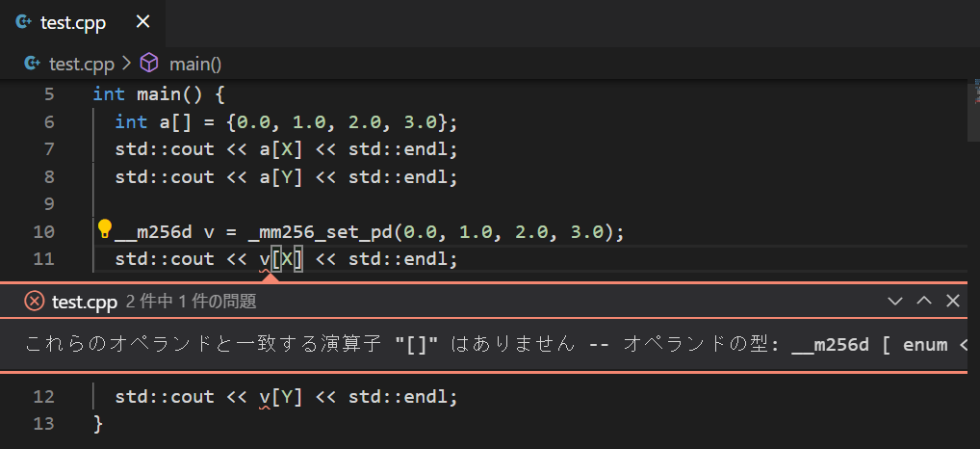Click the lightbulb quick fix icon
The image size is (980, 449).
pyautogui.click(x=105, y=230)
